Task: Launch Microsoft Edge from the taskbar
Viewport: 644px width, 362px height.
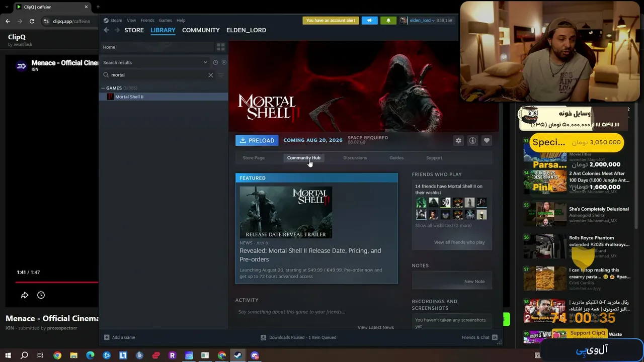Action: tap(90, 355)
